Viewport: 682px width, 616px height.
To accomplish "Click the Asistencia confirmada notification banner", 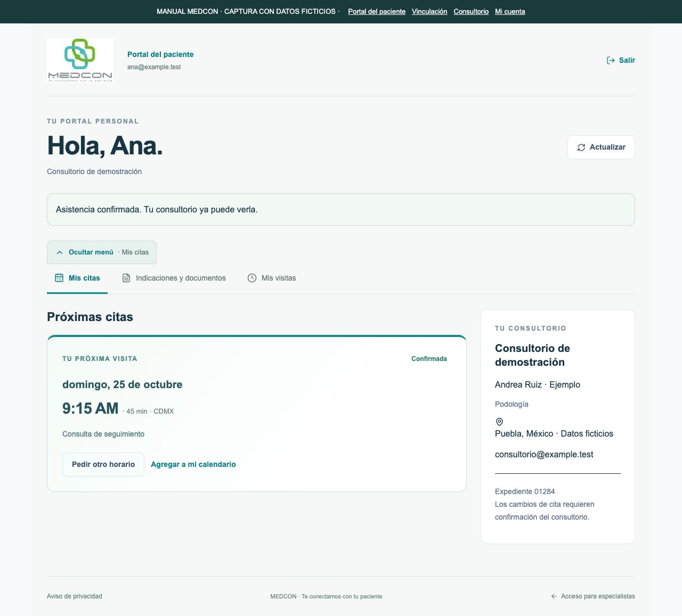I will tap(341, 210).
